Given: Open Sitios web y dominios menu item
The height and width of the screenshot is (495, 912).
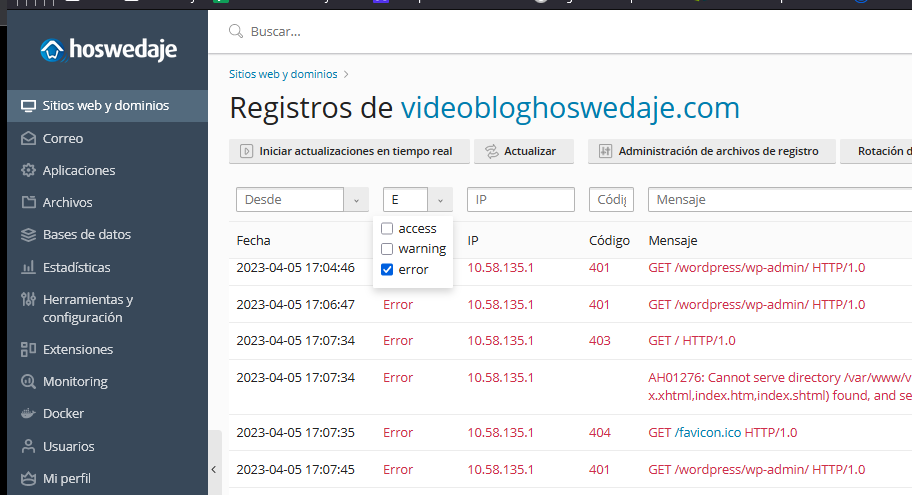Looking at the screenshot, I should point(107,106).
